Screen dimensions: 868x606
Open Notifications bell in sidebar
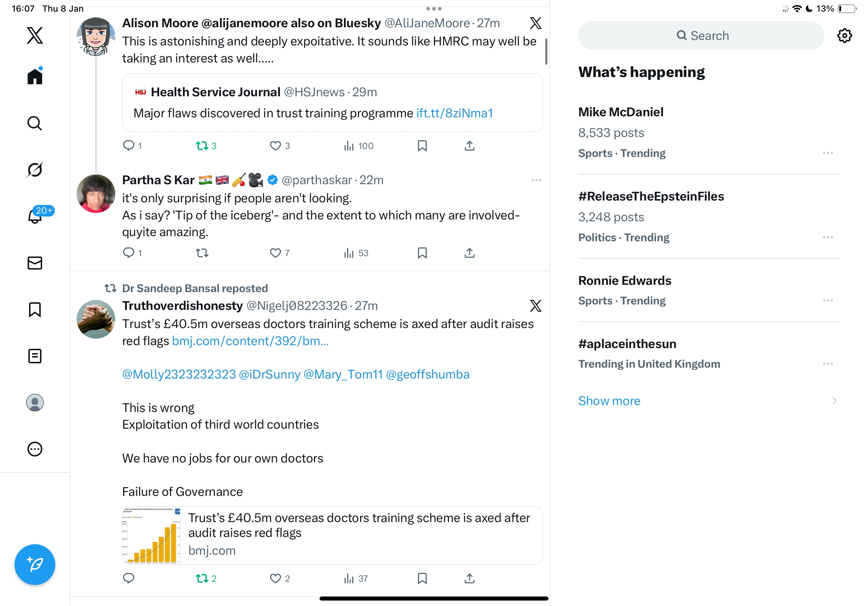pos(35,216)
